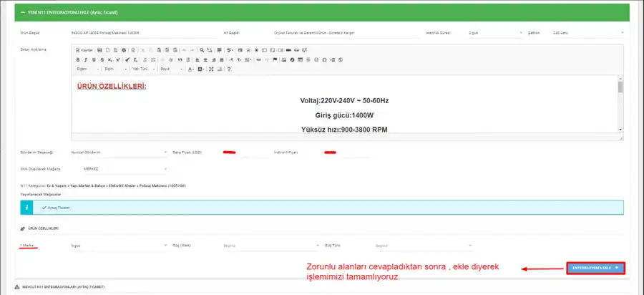Insert a form radio button via toolbar
The width and height of the screenshot is (644, 295).
click(x=256, y=50)
